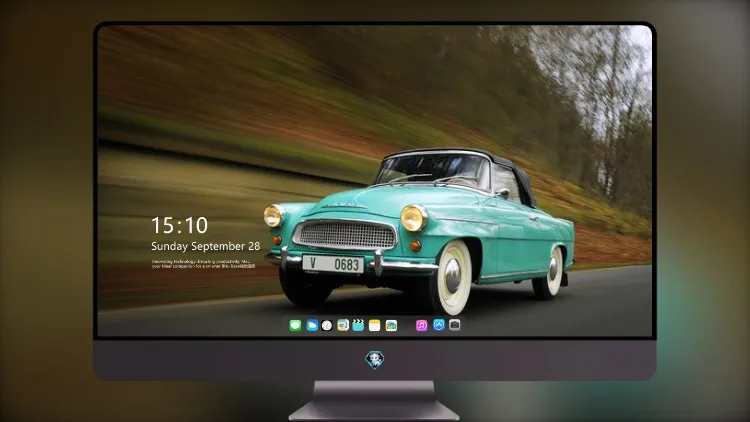Click the small slogan text under date
This screenshot has width=750, height=422.
click(203, 264)
